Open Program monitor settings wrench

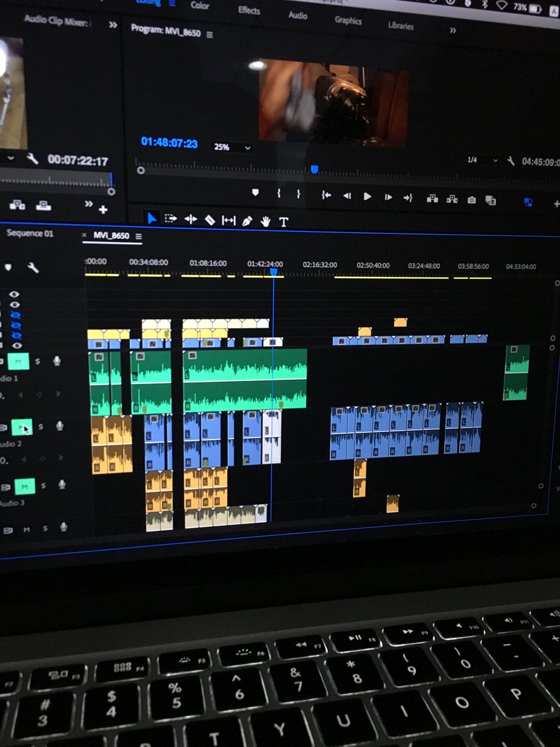510,161
